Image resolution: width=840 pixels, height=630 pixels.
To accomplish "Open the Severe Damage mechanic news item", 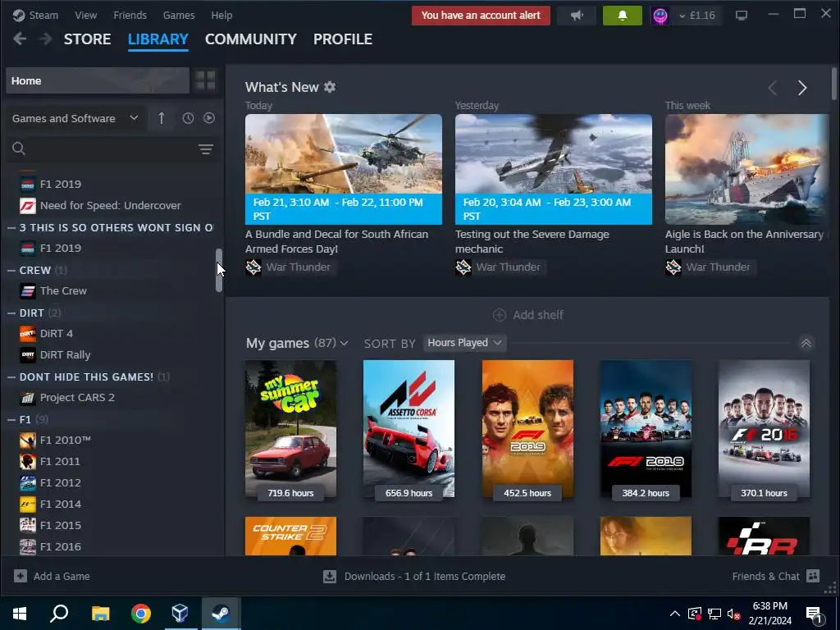I will click(554, 169).
